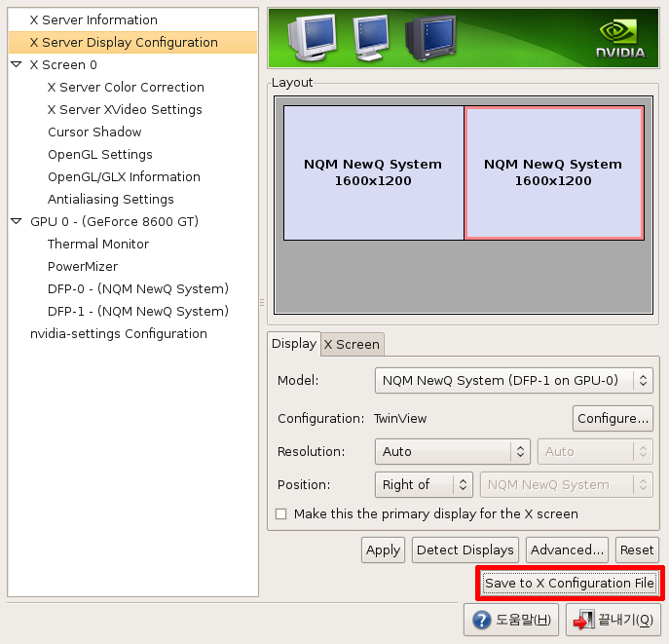Image resolution: width=669 pixels, height=644 pixels.
Task: Click Detect Displays button
Action: [x=465, y=550]
